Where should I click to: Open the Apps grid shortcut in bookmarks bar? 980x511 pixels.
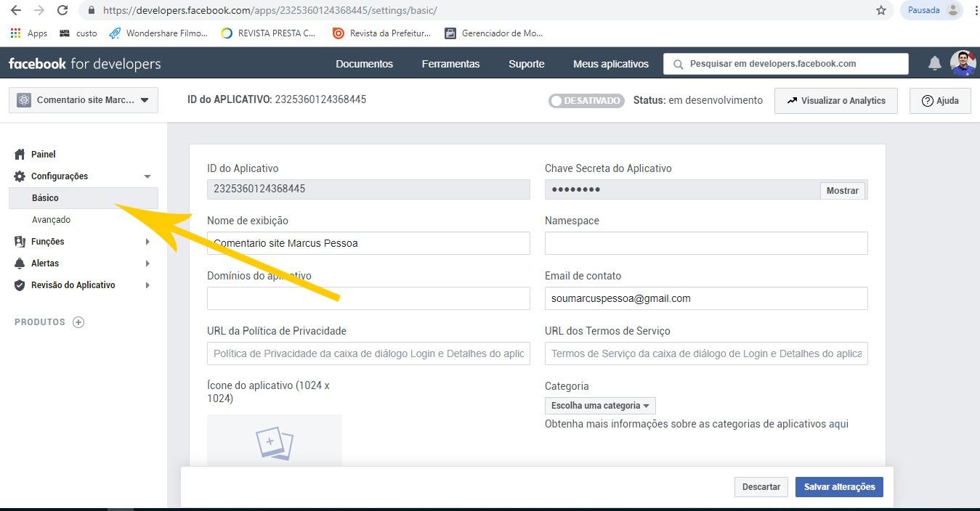tap(29, 33)
